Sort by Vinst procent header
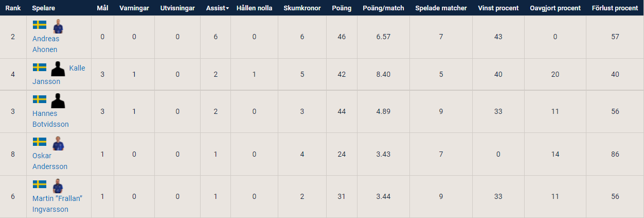Viewport: 644px width, 218px height. [x=498, y=8]
